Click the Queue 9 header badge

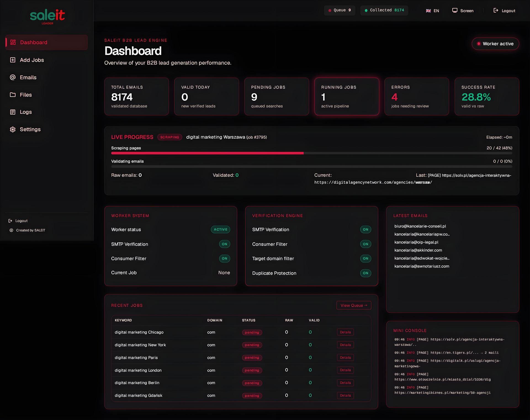click(340, 10)
